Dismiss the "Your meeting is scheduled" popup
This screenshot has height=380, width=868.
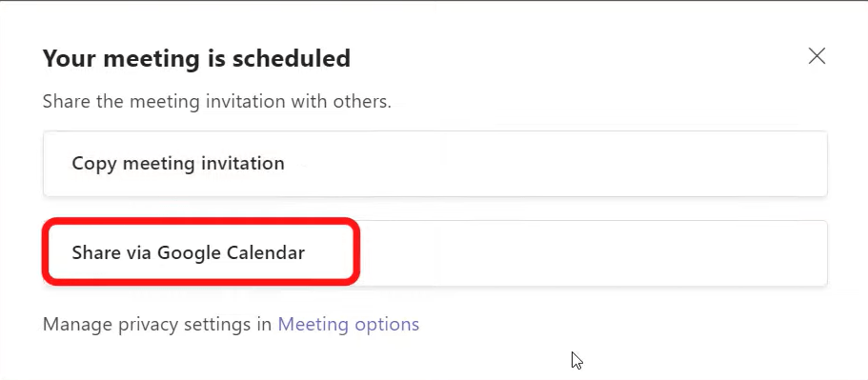[x=817, y=56]
